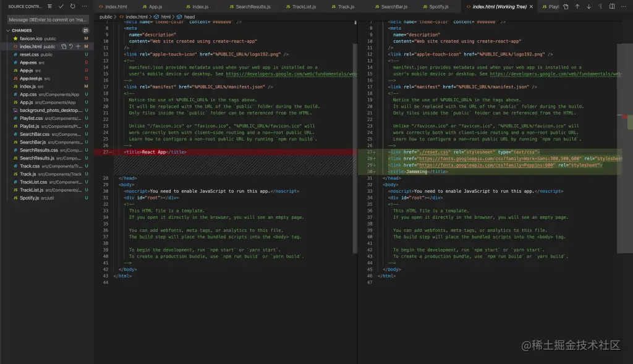Open Track.css in changes list
The height and width of the screenshot is (364, 633).
pyautogui.click(x=48, y=166)
